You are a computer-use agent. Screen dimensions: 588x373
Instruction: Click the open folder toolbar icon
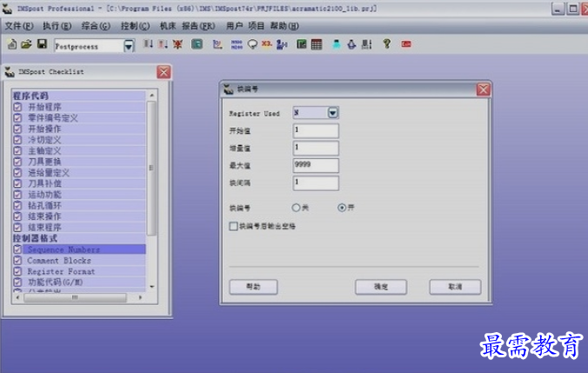click(26, 44)
